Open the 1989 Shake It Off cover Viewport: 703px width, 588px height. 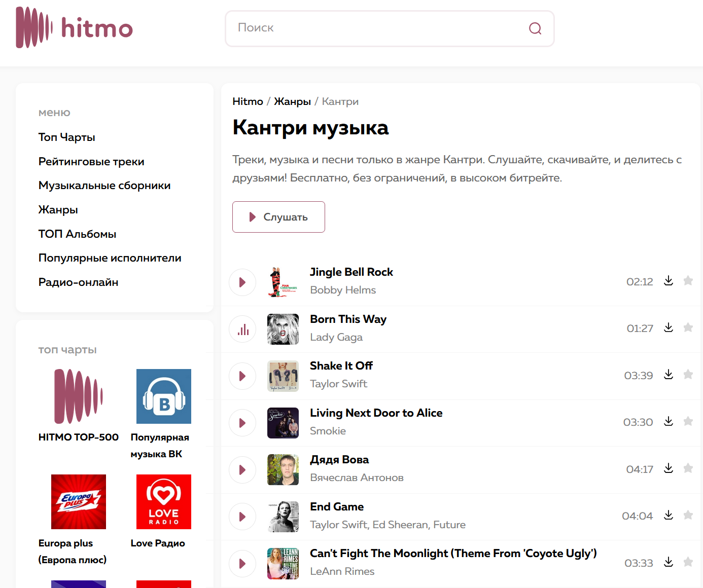283,376
